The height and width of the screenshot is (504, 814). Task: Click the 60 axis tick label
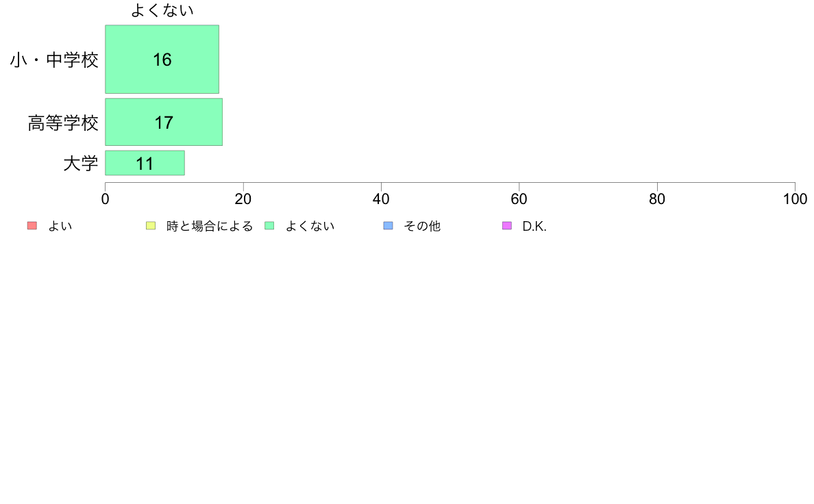pyautogui.click(x=519, y=199)
